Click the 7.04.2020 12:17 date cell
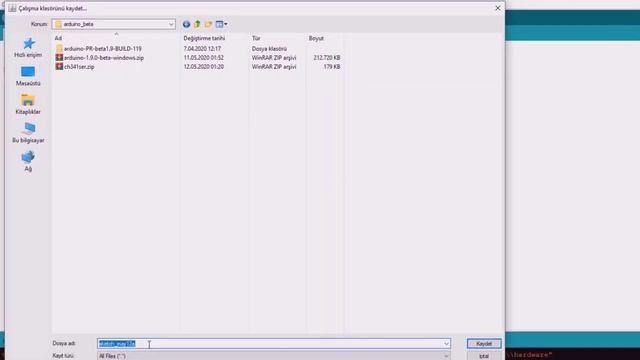 coord(202,49)
